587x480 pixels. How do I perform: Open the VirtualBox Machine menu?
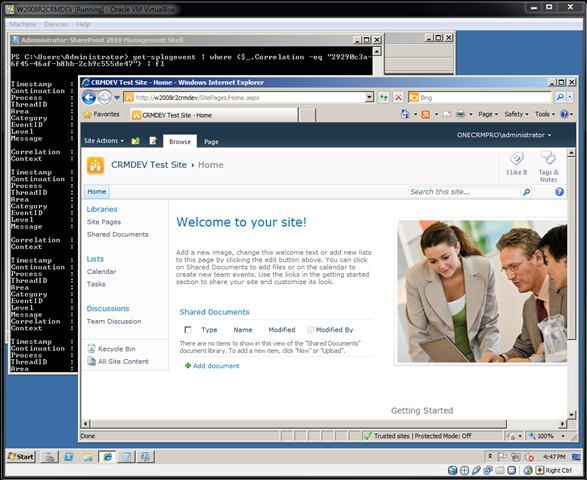tap(22, 24)
